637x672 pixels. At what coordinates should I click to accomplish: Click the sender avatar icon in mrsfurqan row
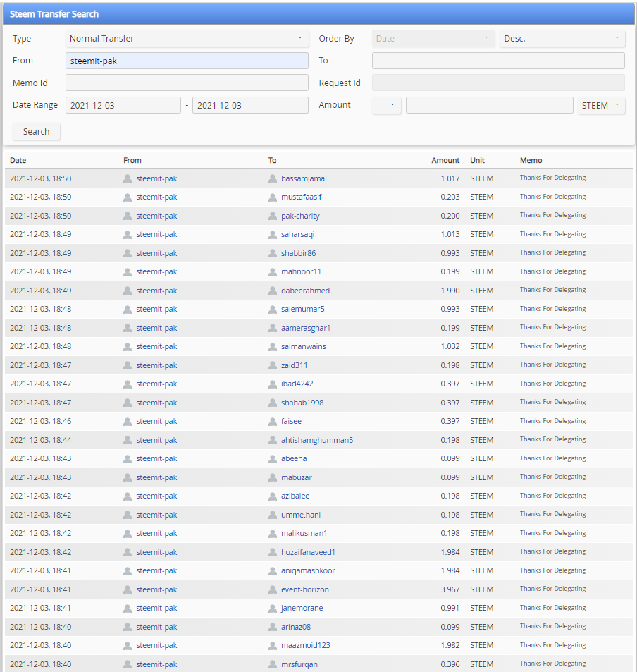(x=128, y=664)
